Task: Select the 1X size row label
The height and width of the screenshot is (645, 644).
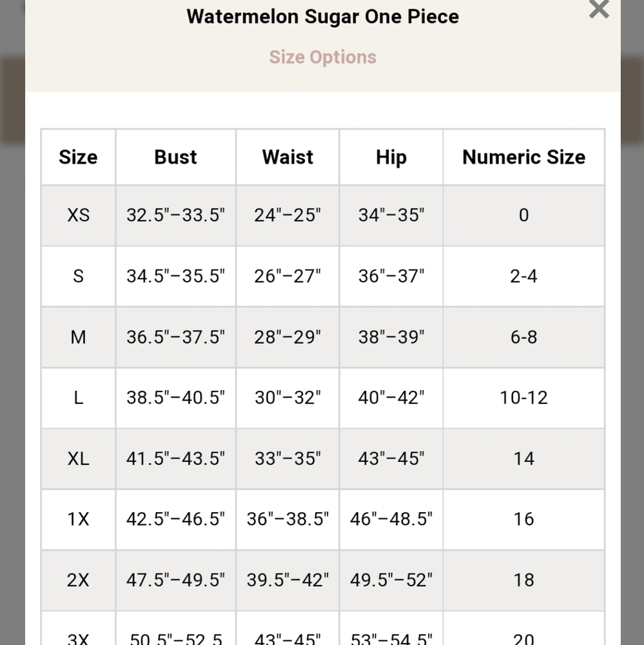Action: click(78, 519)
